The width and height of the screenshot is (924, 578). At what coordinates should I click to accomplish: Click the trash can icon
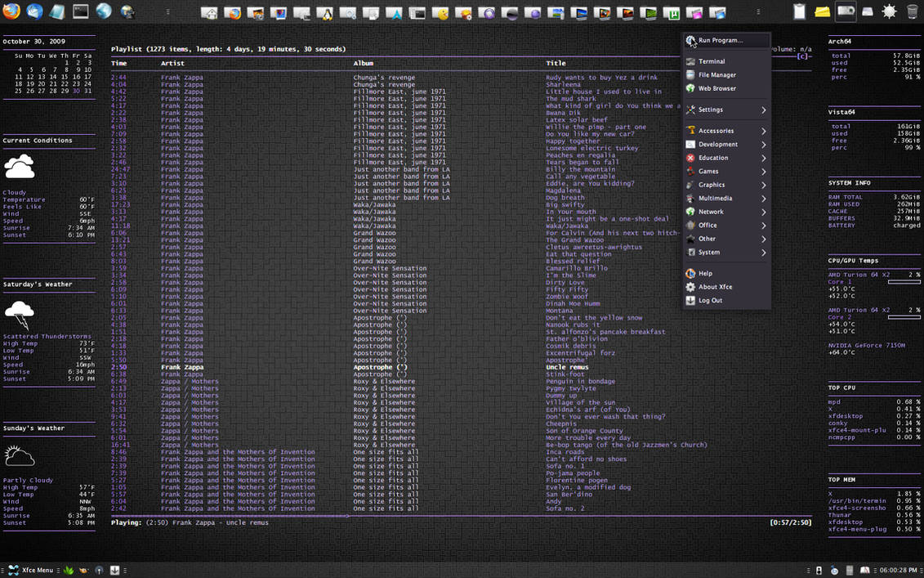(x=912, y=11)
